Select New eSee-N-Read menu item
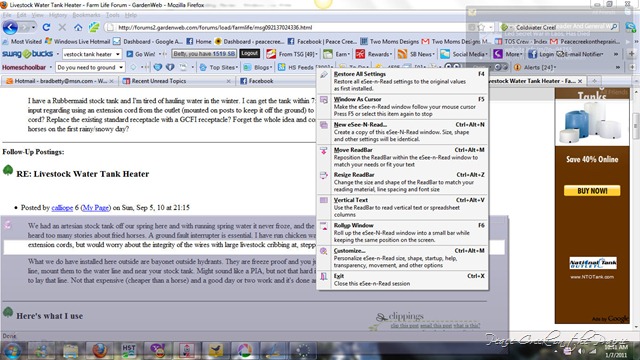The height and width of the screenshot is (360, 640). 402,131
